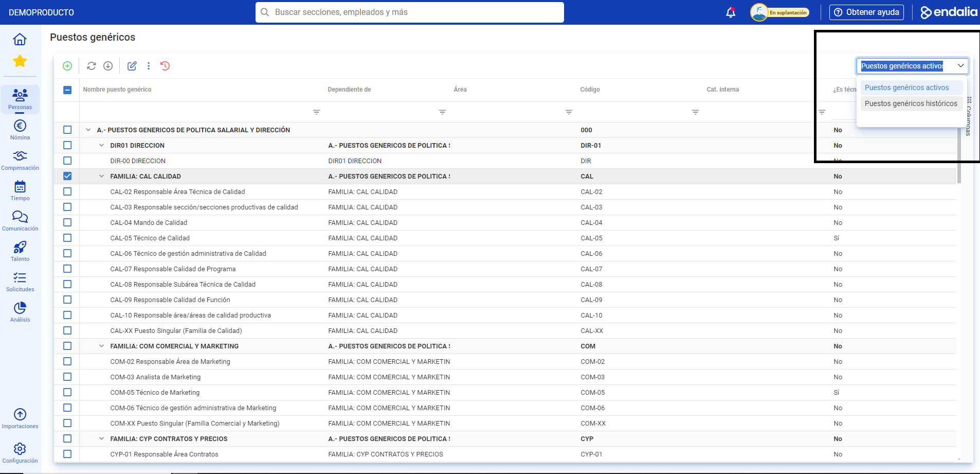Open Importaciones in the sidebar
980x474 pixels.
point(20,418)
